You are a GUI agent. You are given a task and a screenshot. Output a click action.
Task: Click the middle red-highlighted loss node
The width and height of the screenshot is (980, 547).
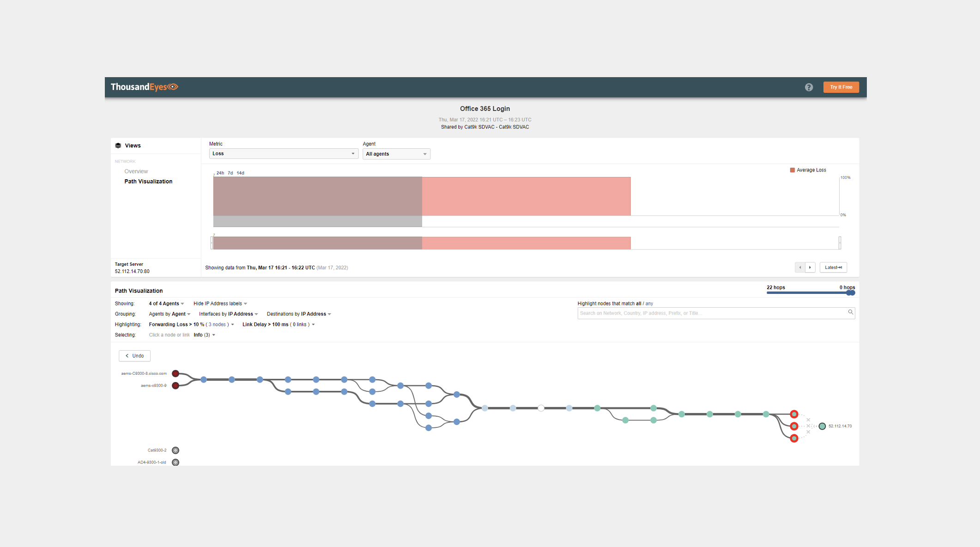(x=794, y=426)
